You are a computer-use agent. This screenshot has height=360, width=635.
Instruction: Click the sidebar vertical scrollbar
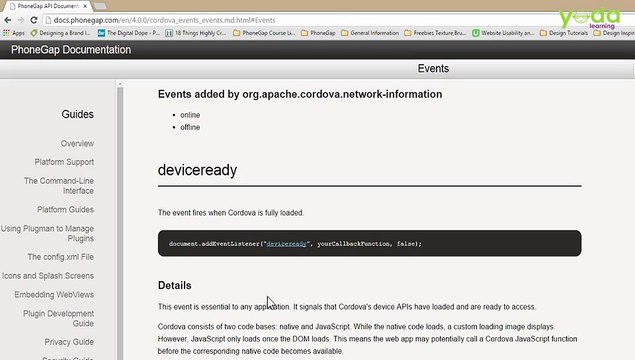pyautogui.click(x=120, y=224)
